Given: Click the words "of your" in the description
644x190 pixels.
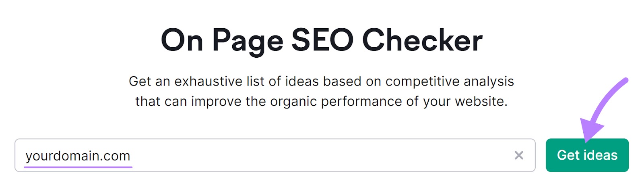Looking at the screenshot, I should click(428, 101).
